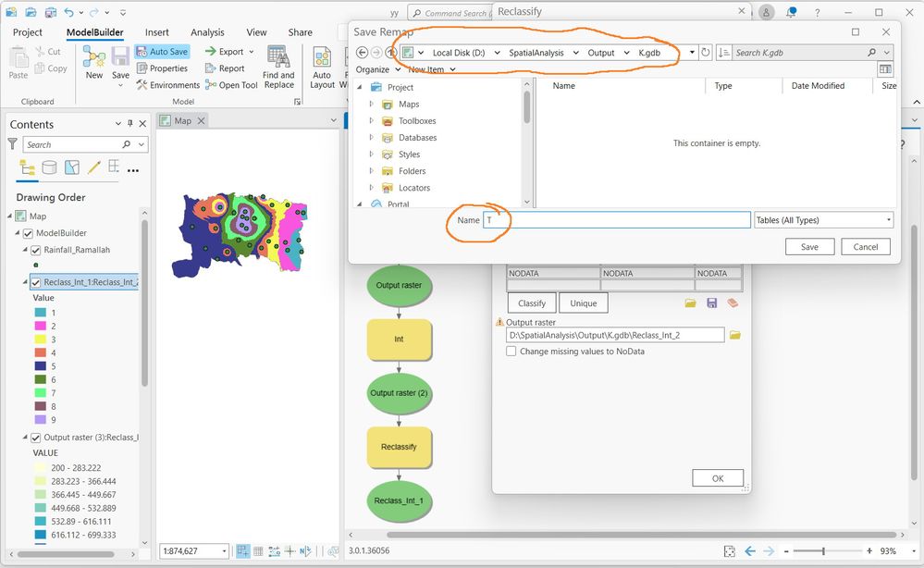Click the notifications bell icon
This screenshot has width=924, height=568.
tap(791, 12)
